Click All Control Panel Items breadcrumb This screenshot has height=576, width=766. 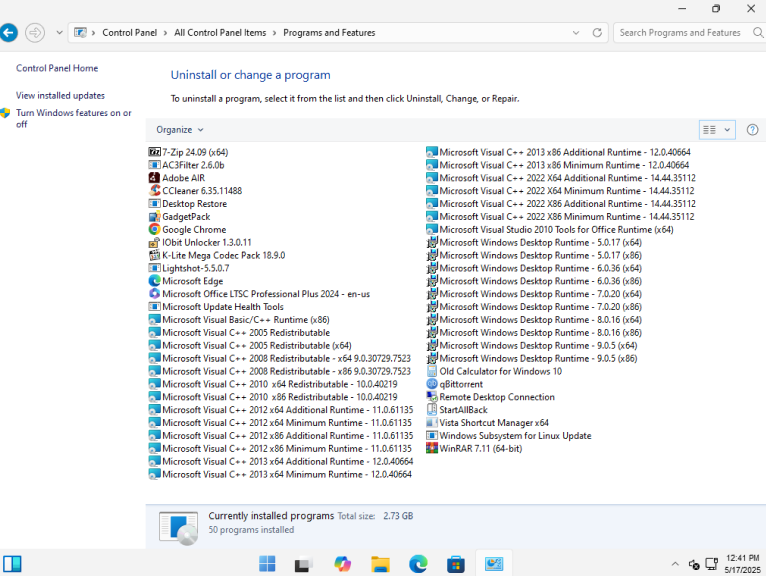click(220, 33)
